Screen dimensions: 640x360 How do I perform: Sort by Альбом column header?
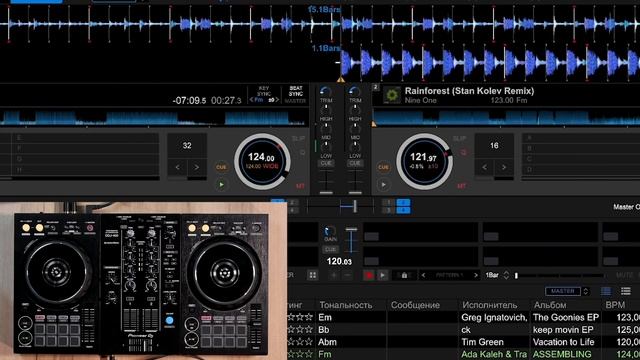pyautogui.click(x=550, y=305)
